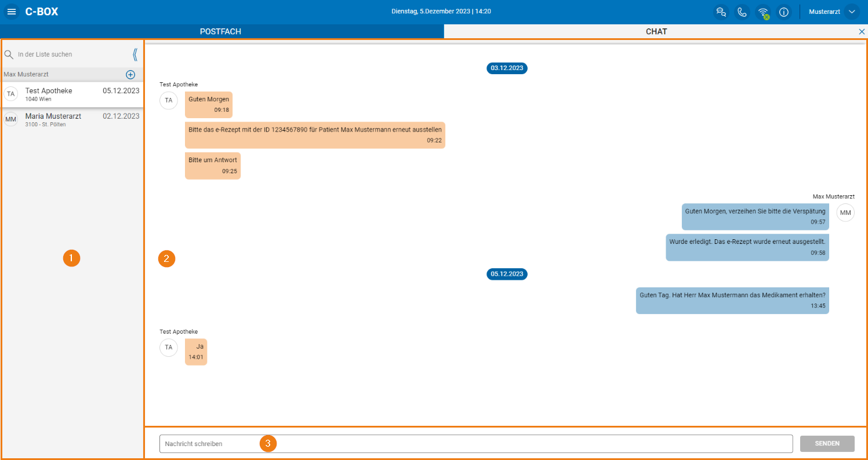Open the chat conversations icon in header
The width and height of the screenshot is (868, 460).
(721, 12)
